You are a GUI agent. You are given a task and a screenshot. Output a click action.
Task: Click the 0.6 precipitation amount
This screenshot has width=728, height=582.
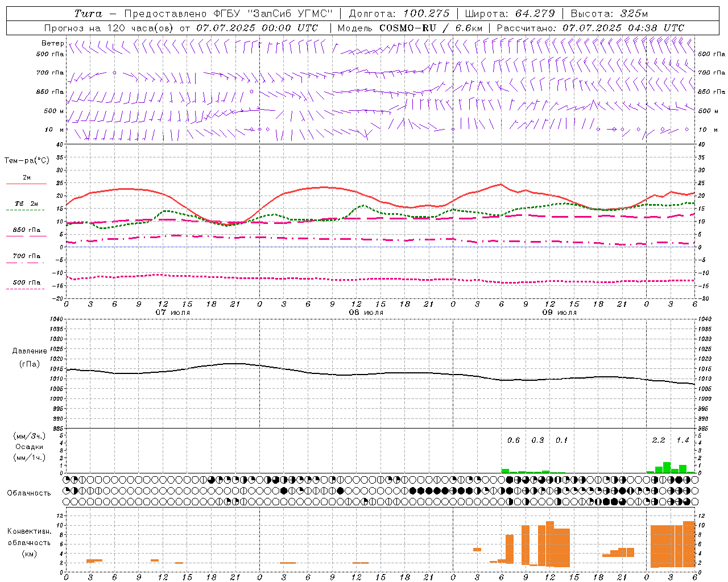point(514,440)
